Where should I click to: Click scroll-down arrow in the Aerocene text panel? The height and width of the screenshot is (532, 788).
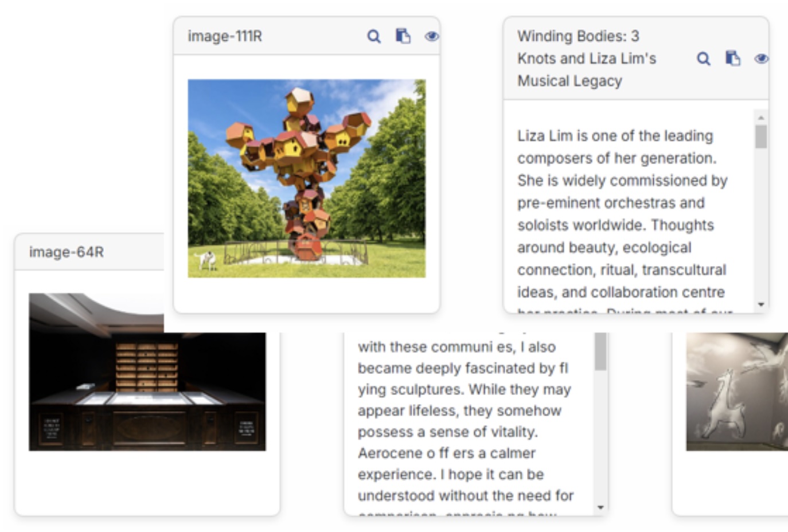(x=600, y=507)
